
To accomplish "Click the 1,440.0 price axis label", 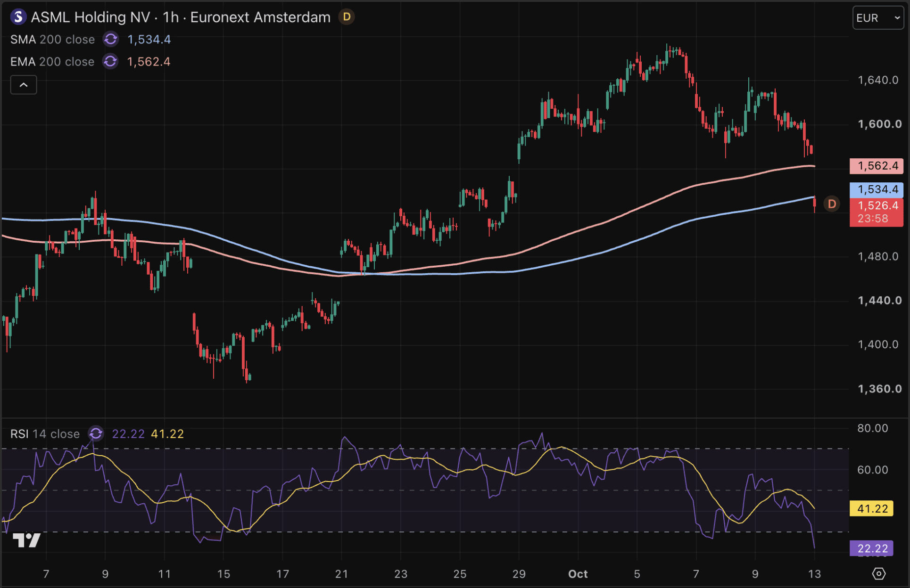I will tap(879, 301).
